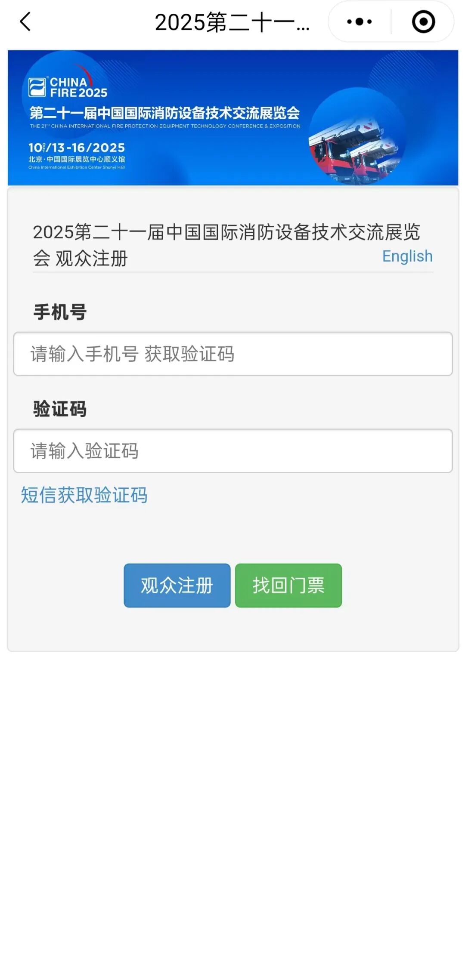Tap the 观众注册 form heading text
Screen dimensions: 465x980
pyautogui.click(x=91, y=259)
